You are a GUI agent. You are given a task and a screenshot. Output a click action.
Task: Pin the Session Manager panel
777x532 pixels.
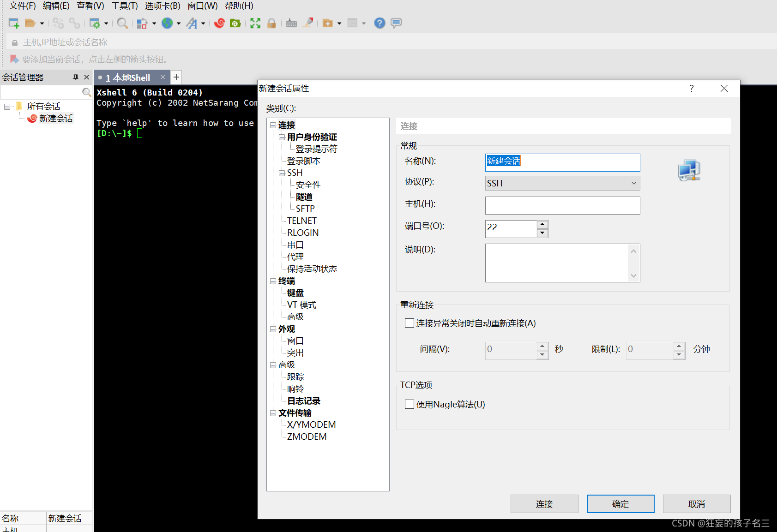coord(76,77)
